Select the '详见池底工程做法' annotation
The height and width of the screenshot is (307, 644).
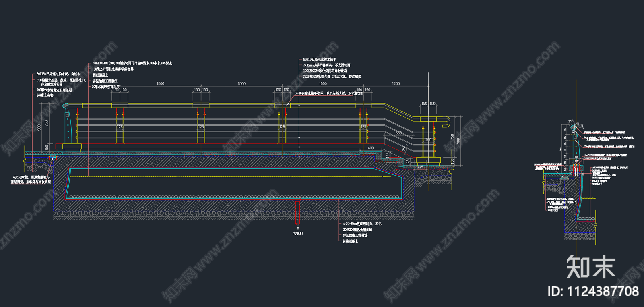point(355,235)
